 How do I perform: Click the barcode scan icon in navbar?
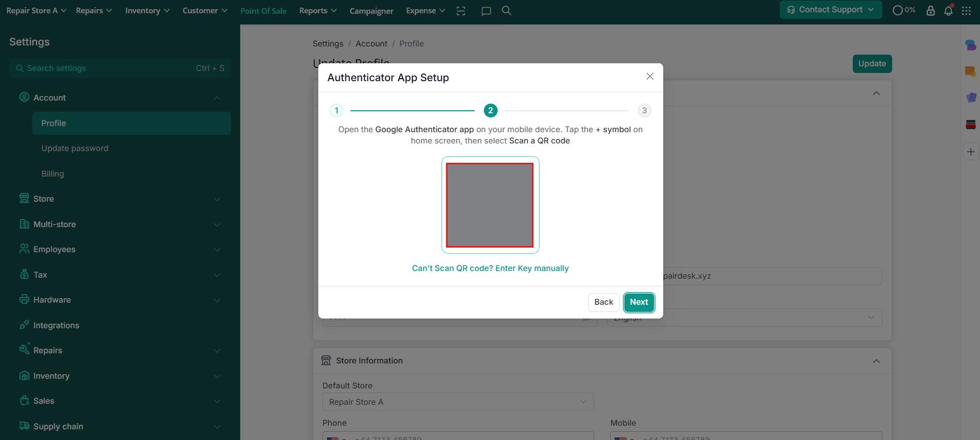click(461, 11)
